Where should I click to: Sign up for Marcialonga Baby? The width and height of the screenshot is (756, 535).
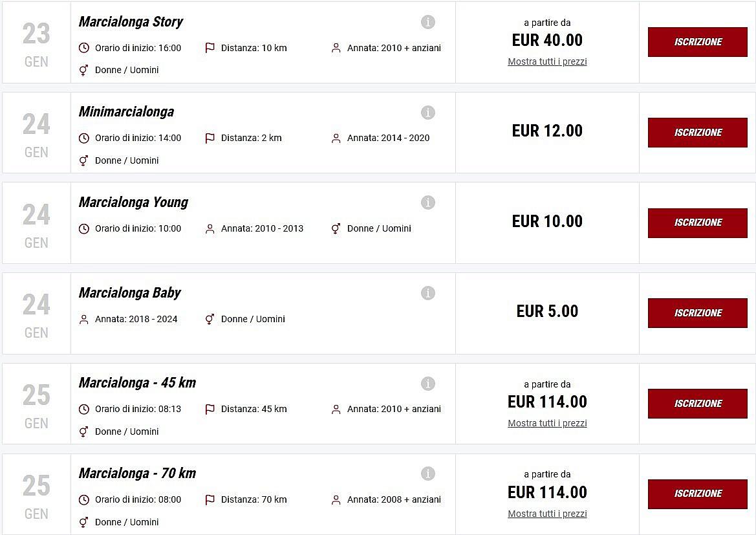click(697, 313)
